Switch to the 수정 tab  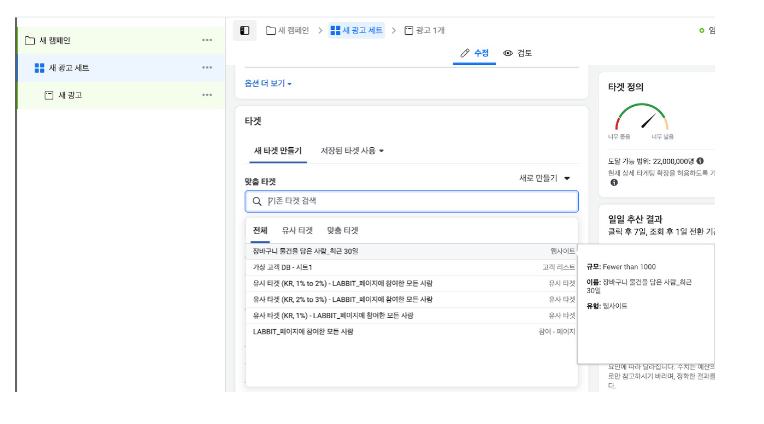[x=474, y=53]
